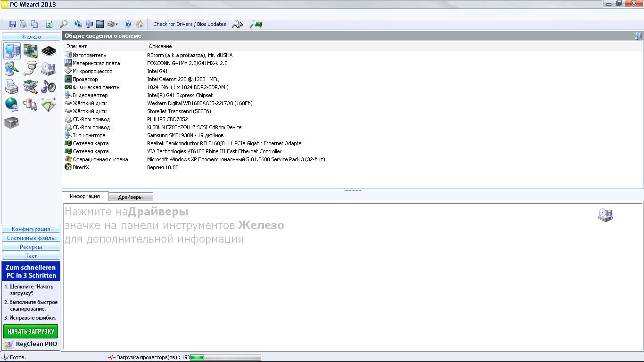Select the Voltage/Temperature gauge icon
This screenshot has width=644, height=362.
coord(49,104)
